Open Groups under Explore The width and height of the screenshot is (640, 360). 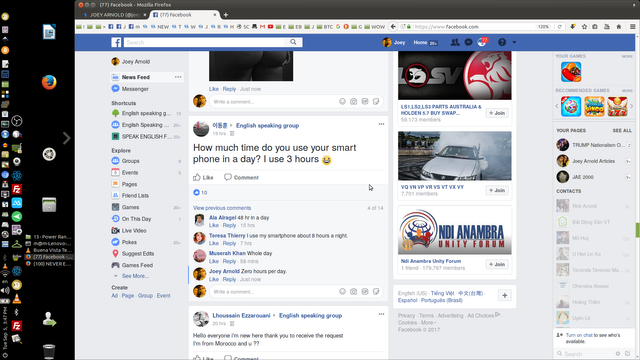click(x=130, y=161)
